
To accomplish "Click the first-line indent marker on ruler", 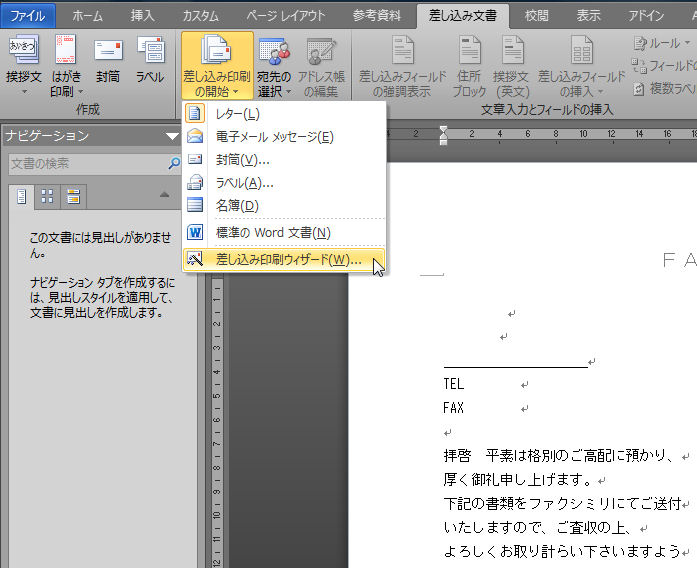I will pyautogui.click(x=443, y=130).
